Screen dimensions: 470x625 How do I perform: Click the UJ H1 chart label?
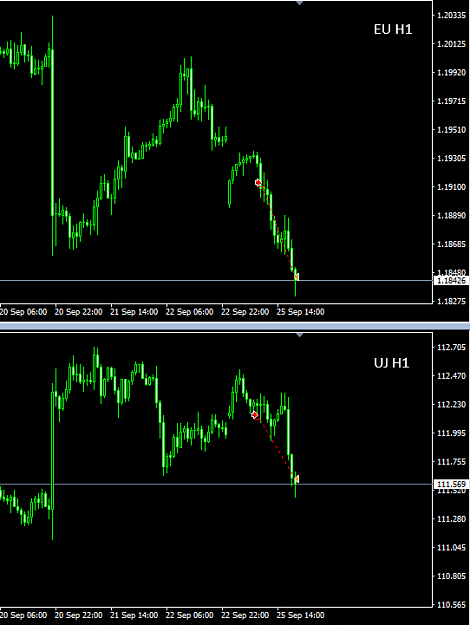click(x=391, y=363)
